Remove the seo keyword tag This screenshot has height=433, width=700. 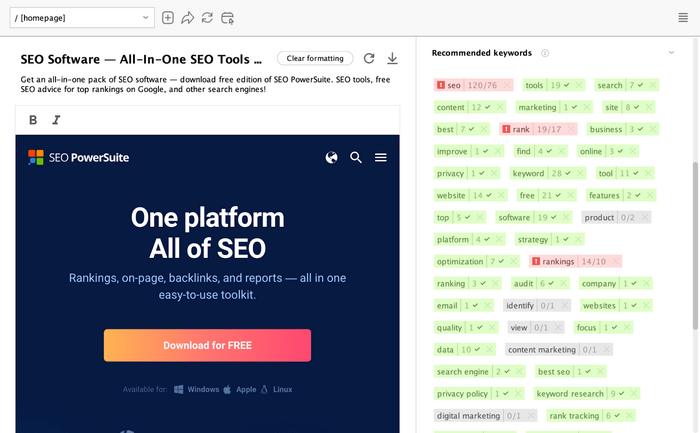(506, 86)
